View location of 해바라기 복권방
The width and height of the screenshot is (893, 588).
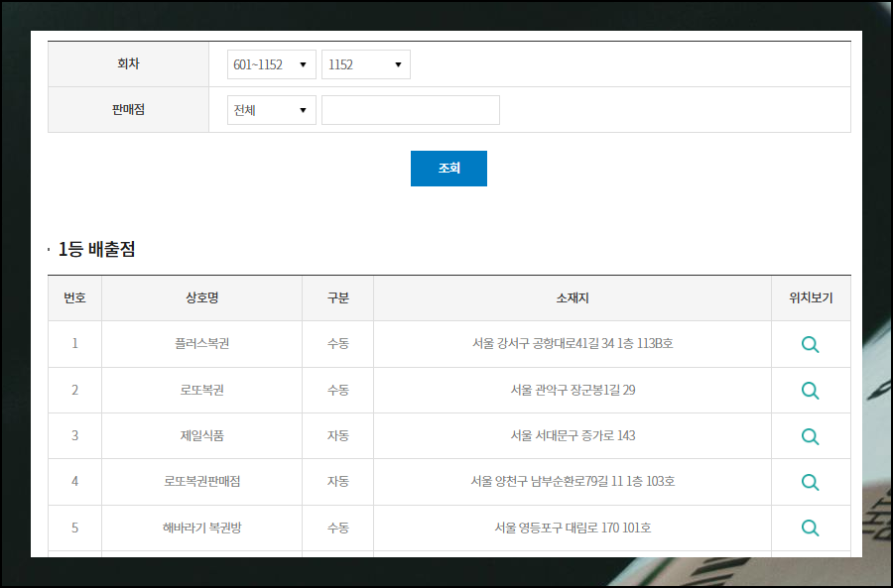pyautogui.click(x=810, y=528)
